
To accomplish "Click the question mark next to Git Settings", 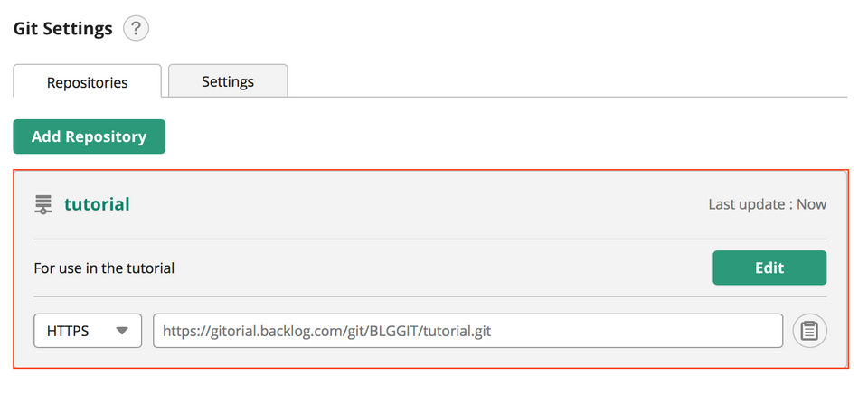I will pos(136,29).
